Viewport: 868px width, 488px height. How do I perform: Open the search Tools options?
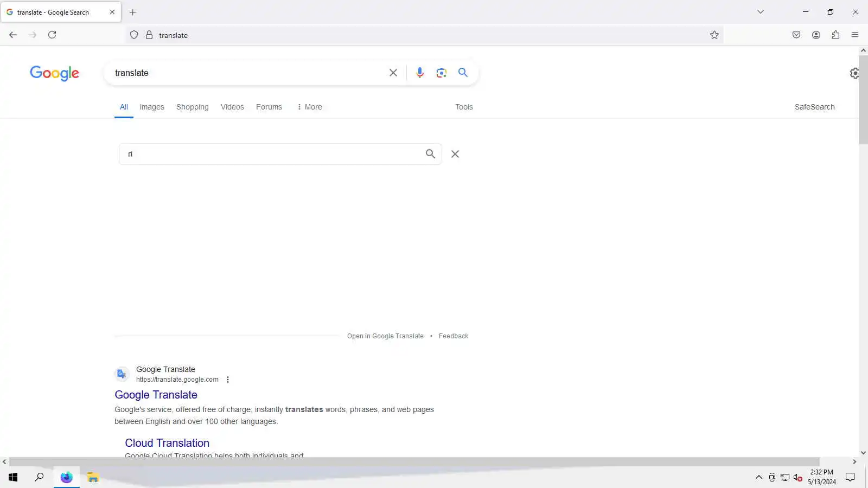click(464, 107)
